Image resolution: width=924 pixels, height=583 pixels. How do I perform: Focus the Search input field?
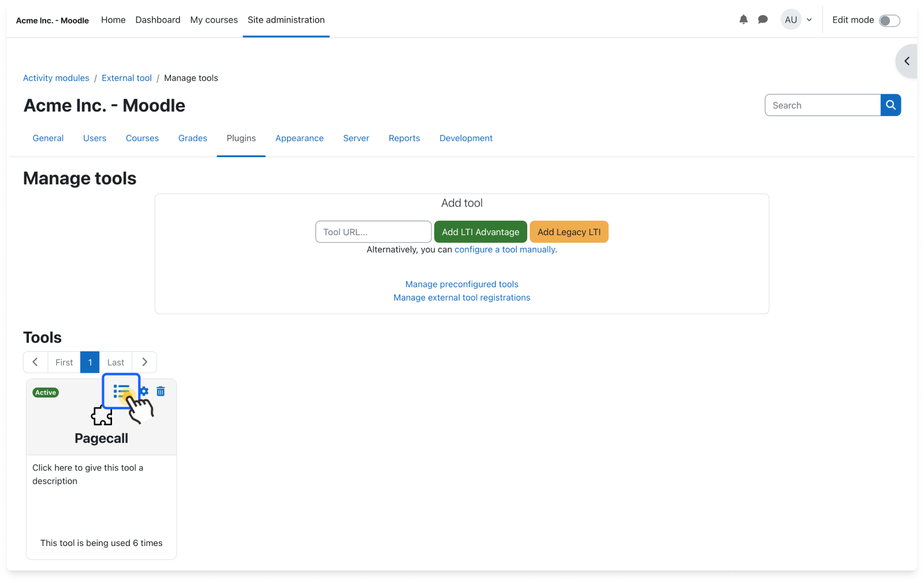(823, 105)
